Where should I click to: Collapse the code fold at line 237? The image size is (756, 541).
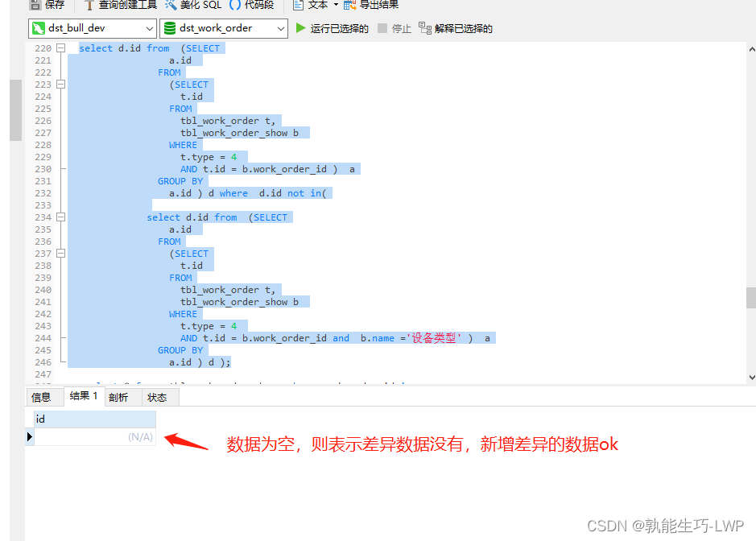[x=60, y=253]
